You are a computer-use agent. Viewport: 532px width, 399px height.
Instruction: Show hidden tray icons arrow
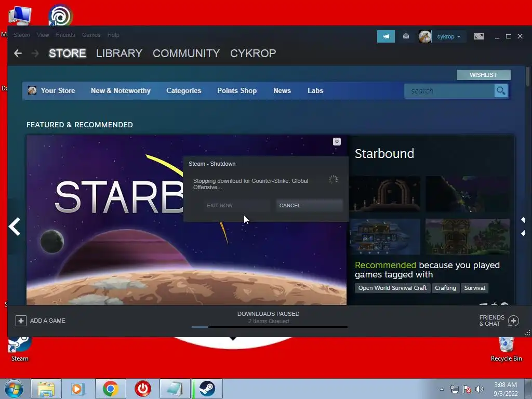[442, 389]
